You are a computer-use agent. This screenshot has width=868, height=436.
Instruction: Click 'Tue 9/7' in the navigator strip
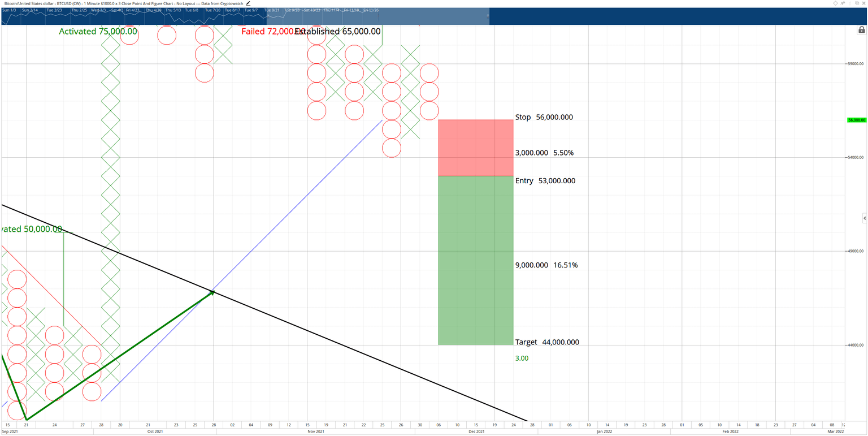(x=251, y=10)
